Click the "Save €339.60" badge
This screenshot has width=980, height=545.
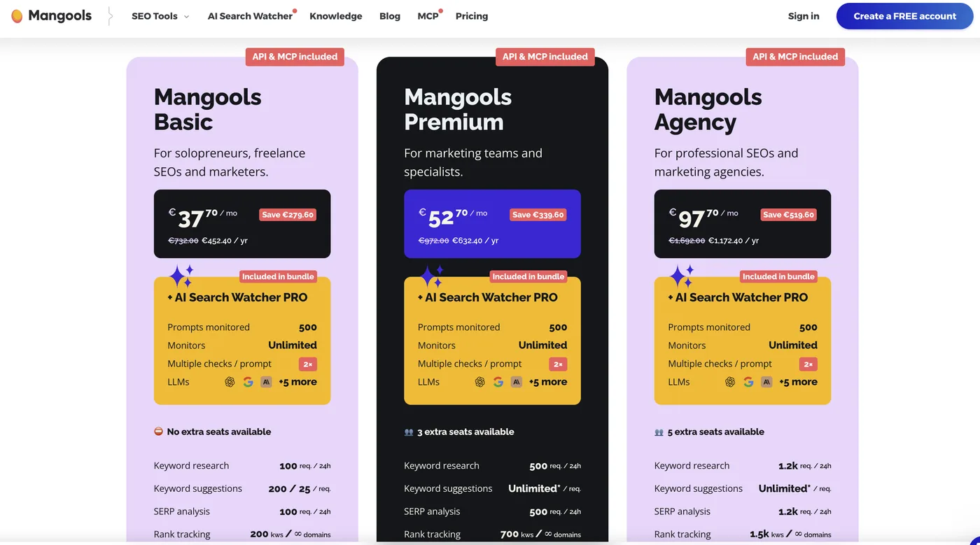(538, 215)
